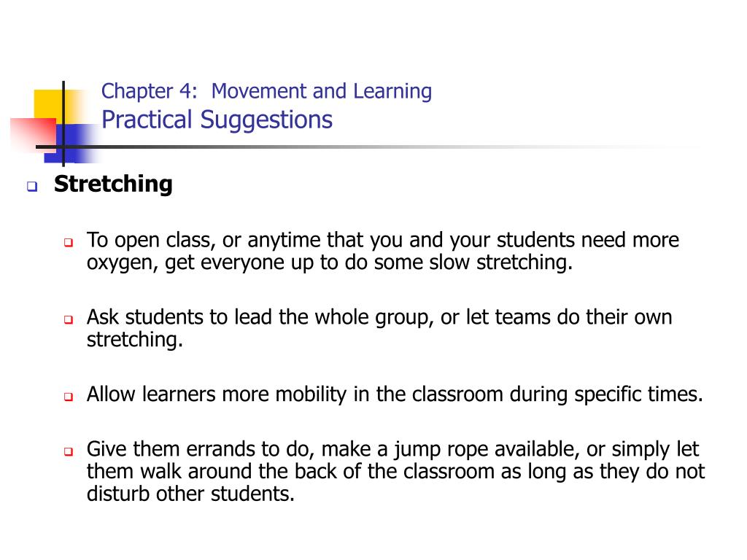Select the yellow square in the title decoration
This screenshot has height=560, width=747.
[50, 105]
